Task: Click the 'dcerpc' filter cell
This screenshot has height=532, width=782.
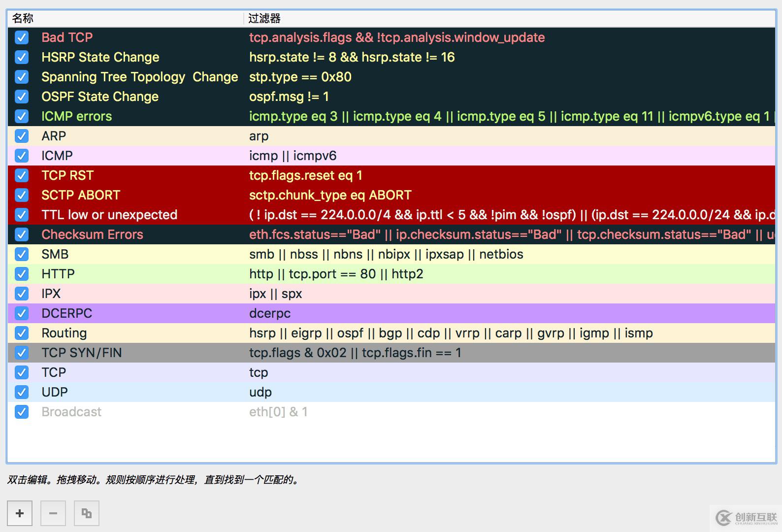Action: tap(270, 313)
